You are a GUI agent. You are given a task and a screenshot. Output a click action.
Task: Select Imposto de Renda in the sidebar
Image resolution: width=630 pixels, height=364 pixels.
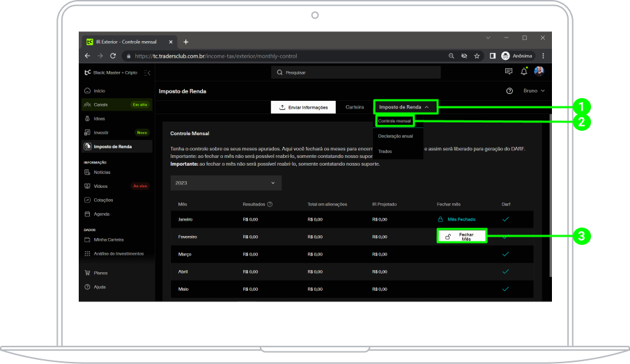(117, 146)
